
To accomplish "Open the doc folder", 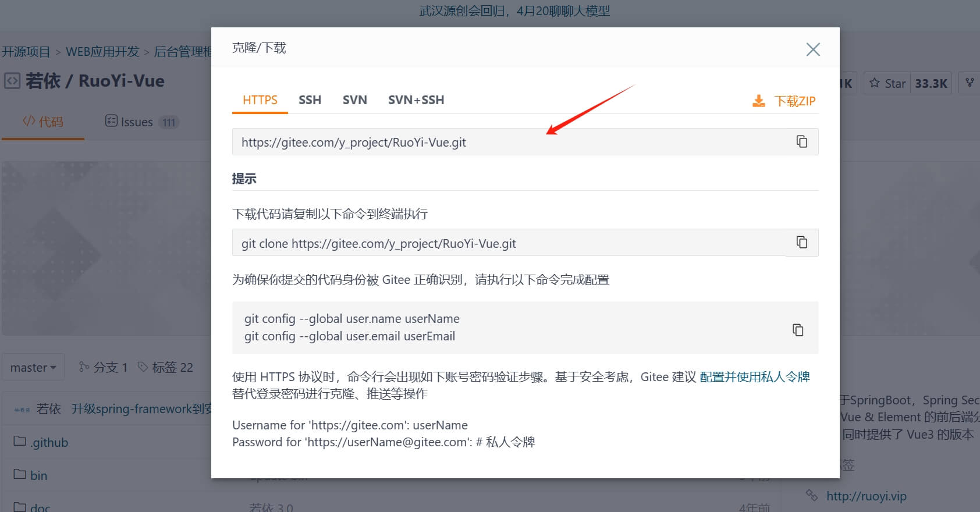I will tap(40, 507).
